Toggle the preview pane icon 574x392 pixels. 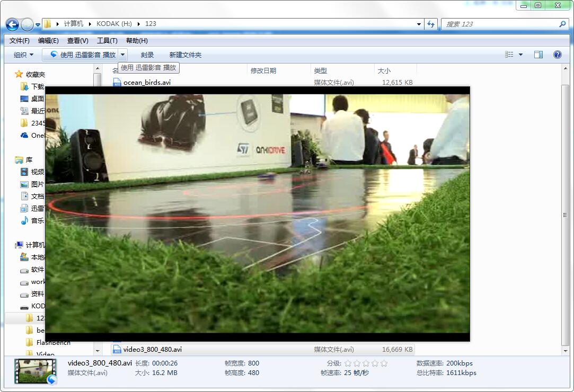pos(538,55)
